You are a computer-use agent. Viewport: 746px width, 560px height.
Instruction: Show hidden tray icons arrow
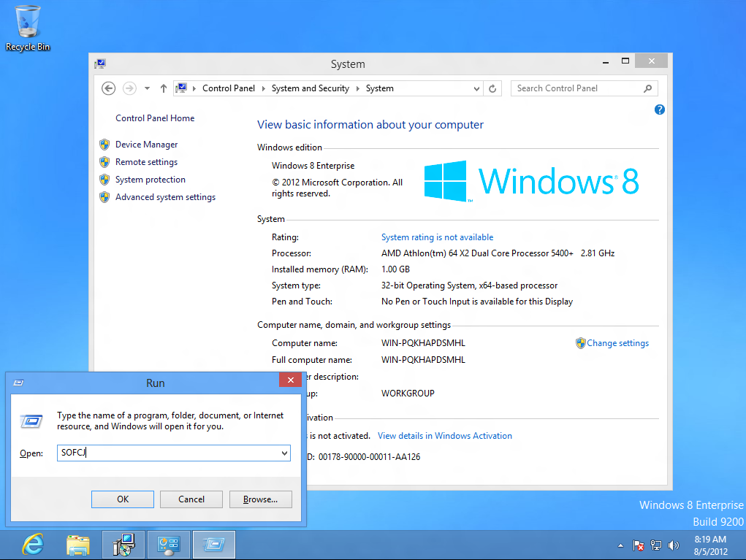click(x=620, y=545)
